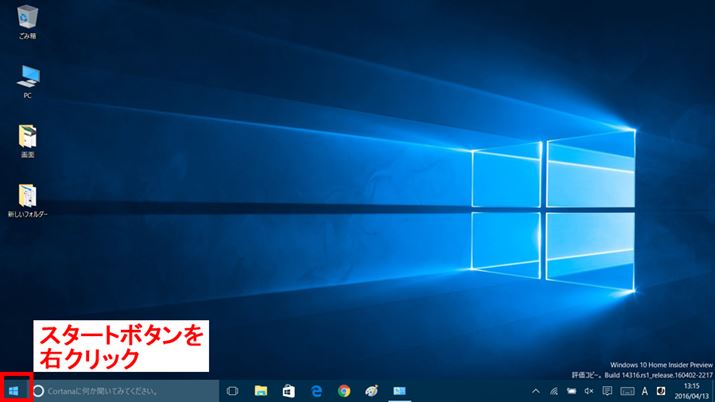Select the ごみ箱 Recycle Bin desktop icon
Viewport: 715px width, 402px height.
(x=28, y=20)
